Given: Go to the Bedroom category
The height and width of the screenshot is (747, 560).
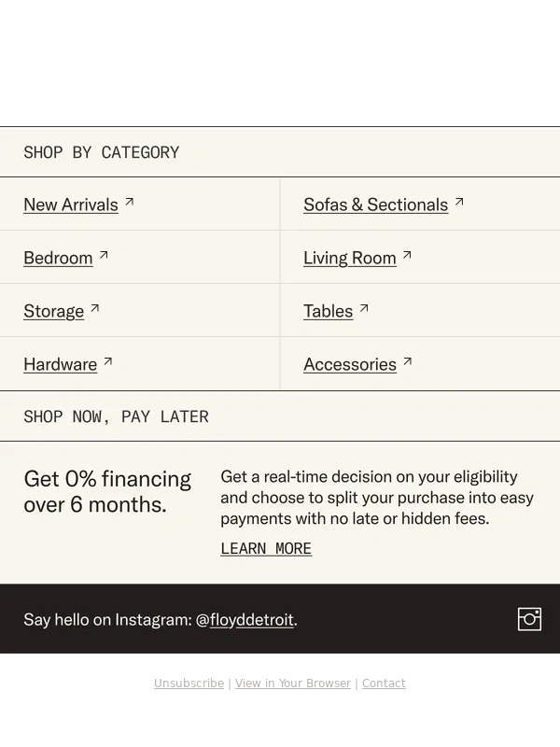Looking at the screenshot, I should [x=58, y=258].
